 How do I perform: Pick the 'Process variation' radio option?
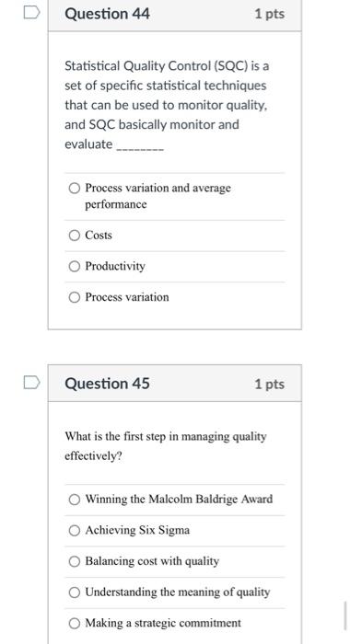pyautogui.click(x=74, y=297)
